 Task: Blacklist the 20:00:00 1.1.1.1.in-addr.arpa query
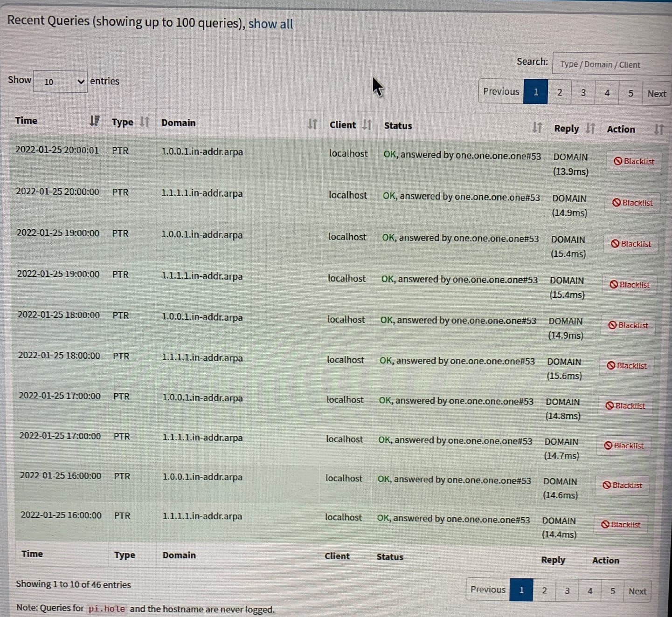pyautogui.click(x=633, y=203)
